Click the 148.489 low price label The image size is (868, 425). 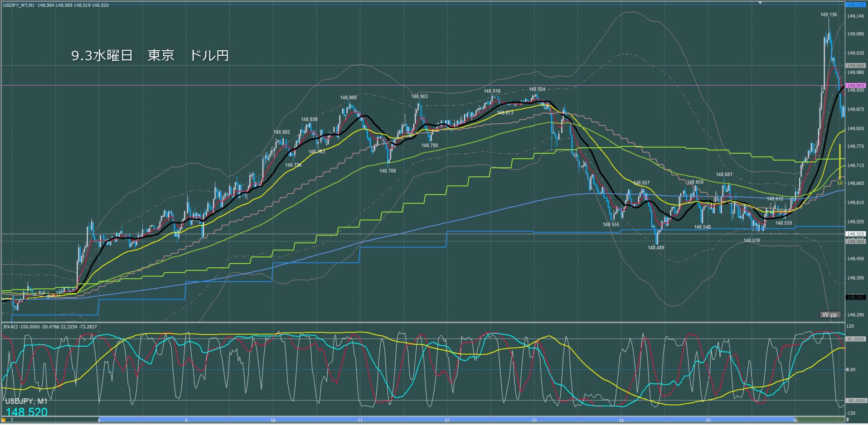(655, 248)
